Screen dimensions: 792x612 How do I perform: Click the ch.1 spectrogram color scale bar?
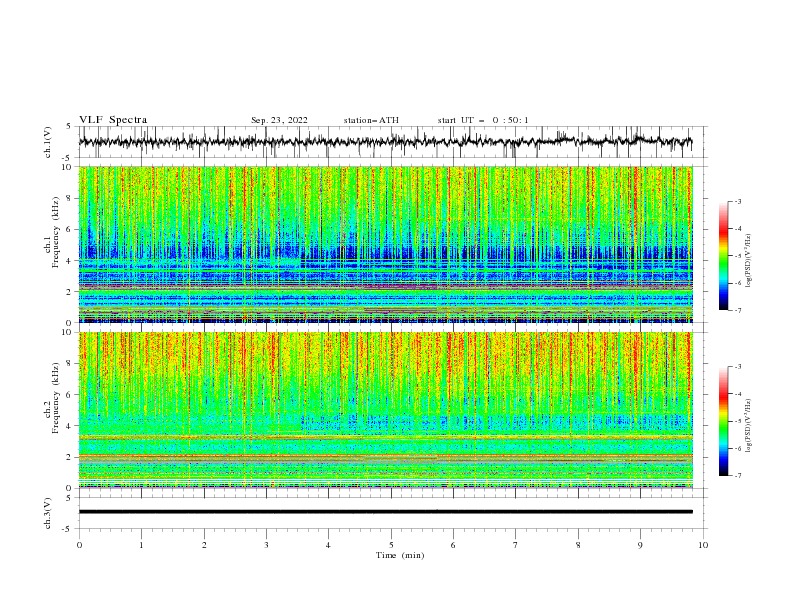pos(723,256)
